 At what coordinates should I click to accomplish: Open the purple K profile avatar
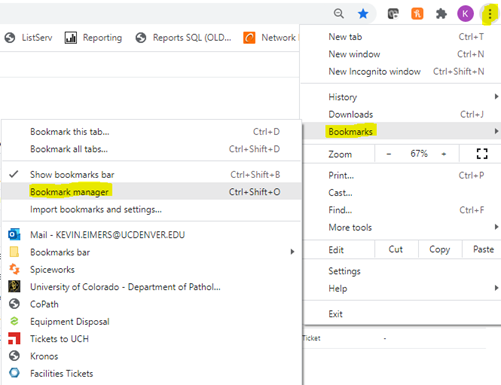tap(465, 14)
